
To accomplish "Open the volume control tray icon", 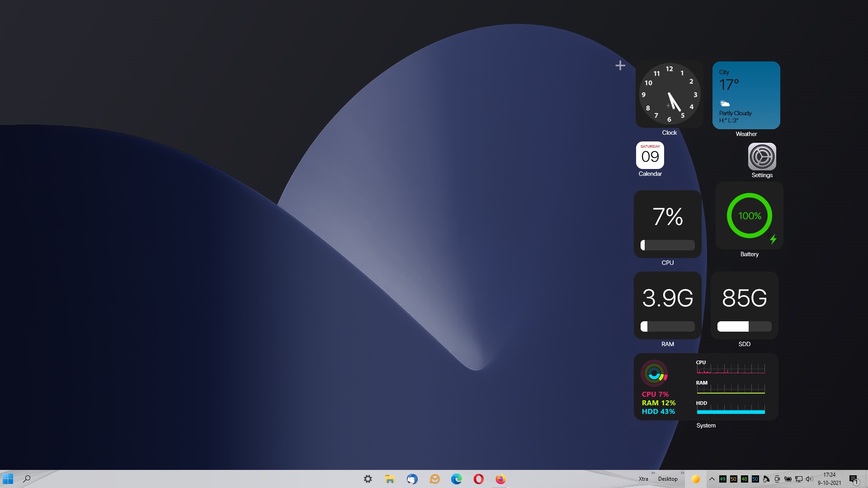I will pyautogui.click(x=809, y=479).
